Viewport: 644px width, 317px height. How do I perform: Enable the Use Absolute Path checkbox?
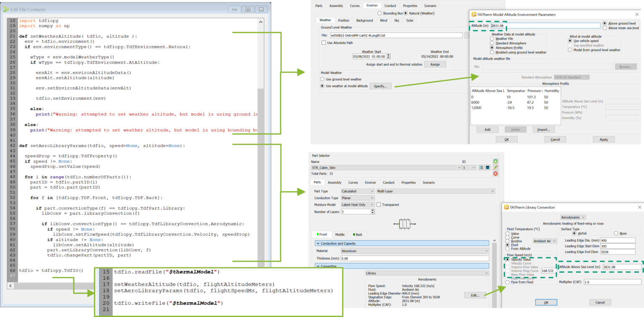[x=323, y=43]
